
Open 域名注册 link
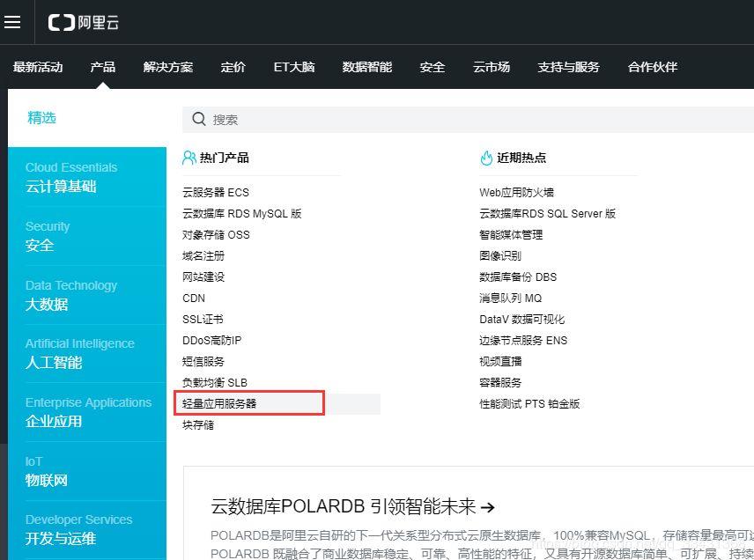click(x=203, y=255)
